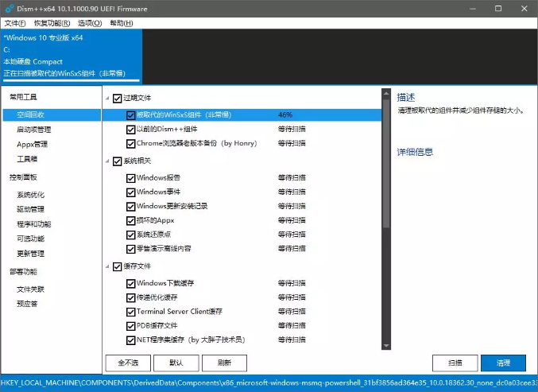This screenshot has width=538, height=392.
Task: Uncheck PDB缓存文件 checkbox
Action: 130,326
